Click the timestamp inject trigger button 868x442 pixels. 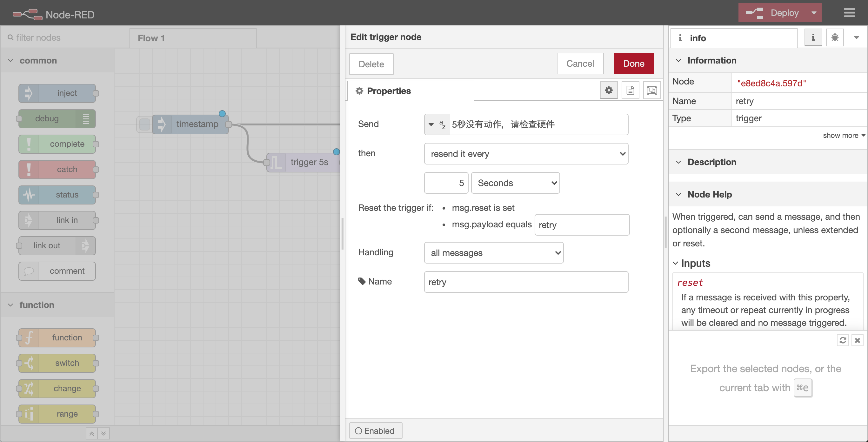coord(144,124)
